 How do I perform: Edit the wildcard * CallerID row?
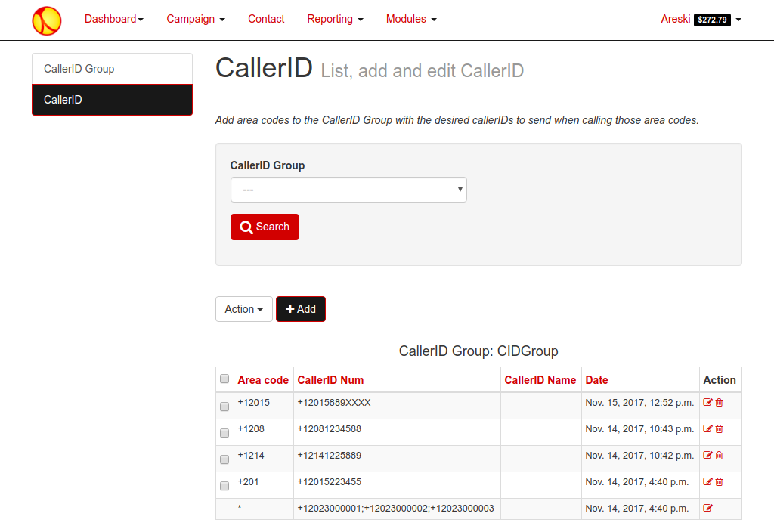(x=707, y=508)
